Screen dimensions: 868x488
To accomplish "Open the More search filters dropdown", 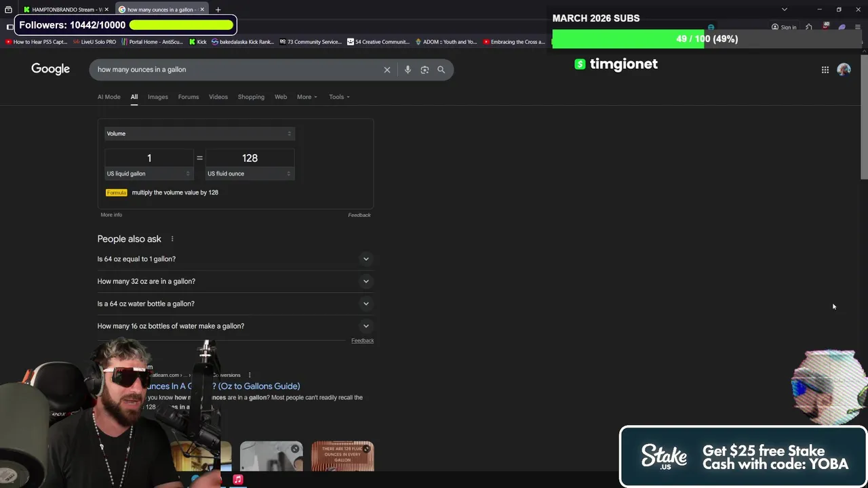I will 307,97.
